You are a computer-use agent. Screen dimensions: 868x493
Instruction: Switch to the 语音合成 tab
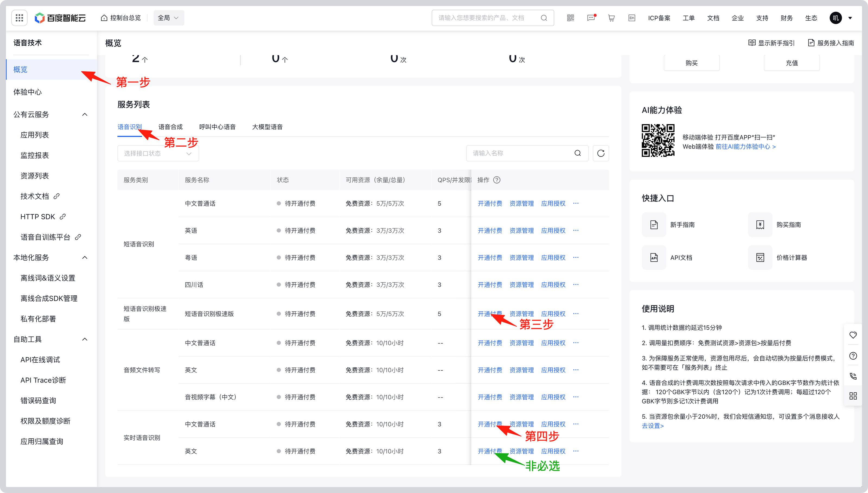click(x=171, y=127)
